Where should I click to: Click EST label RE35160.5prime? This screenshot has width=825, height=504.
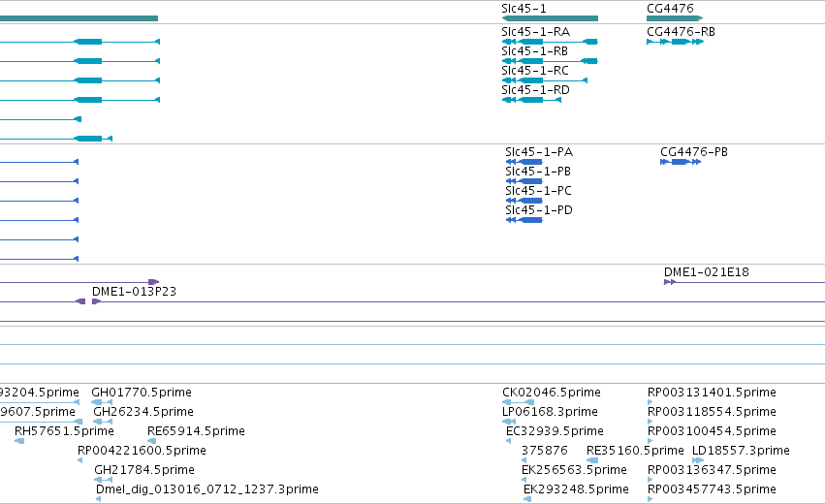tap(635, 451)
